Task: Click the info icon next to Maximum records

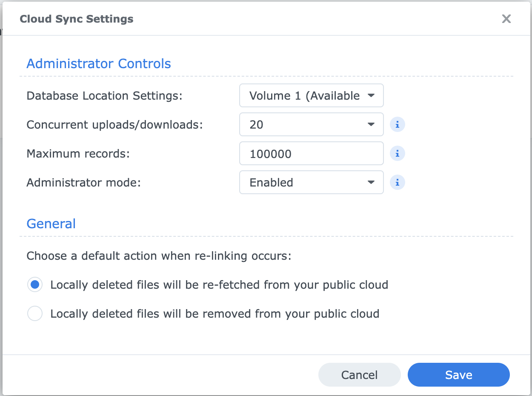Action: pyautogui.click(x=398, y=154)
